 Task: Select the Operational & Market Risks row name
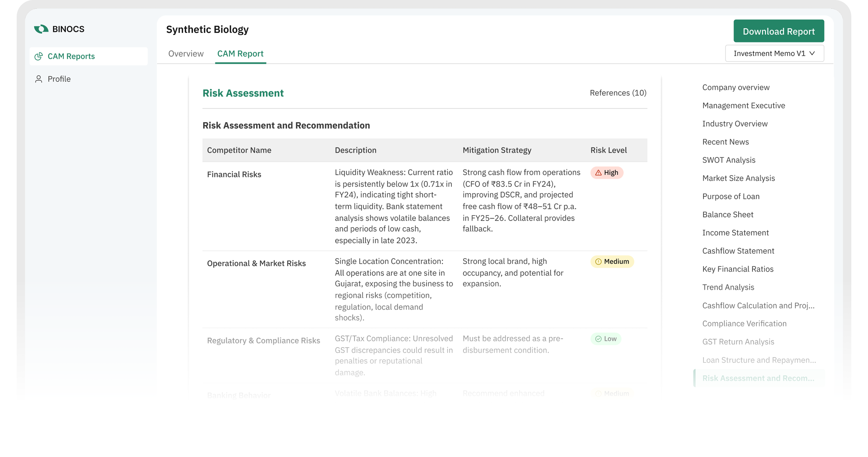pyautogui.click(x=256, y=263)
